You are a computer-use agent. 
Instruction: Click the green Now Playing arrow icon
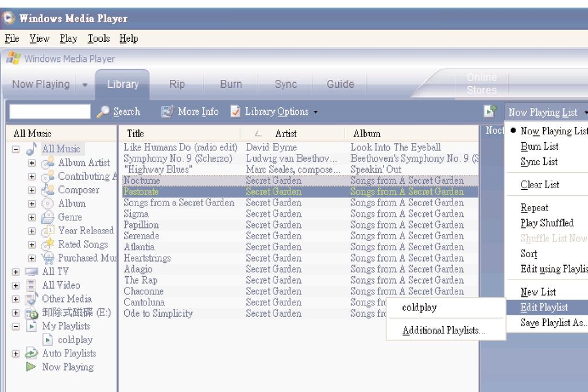31,367
